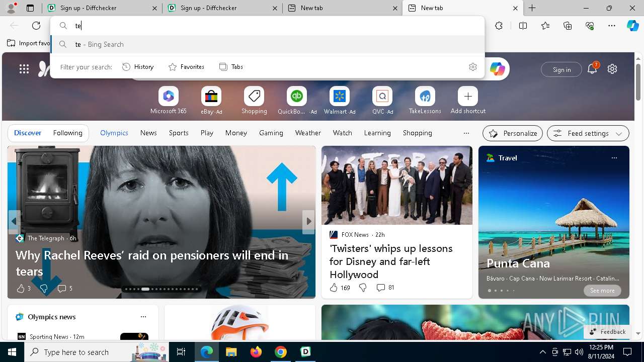Switch to first Diffchecker Sign up tab
This screenshot has width=644, height=362.
pyautogui.click(x=103, y=8)
